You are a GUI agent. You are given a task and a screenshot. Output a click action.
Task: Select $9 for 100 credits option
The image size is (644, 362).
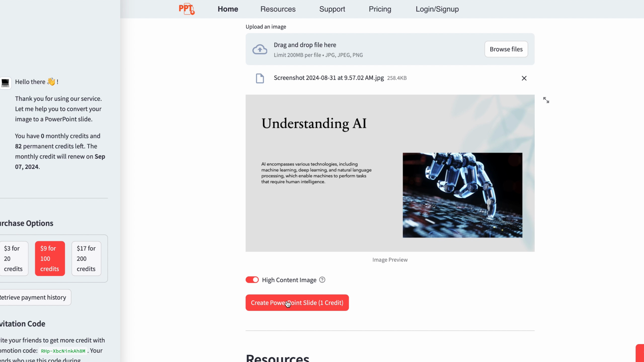[x=50, y=258]
